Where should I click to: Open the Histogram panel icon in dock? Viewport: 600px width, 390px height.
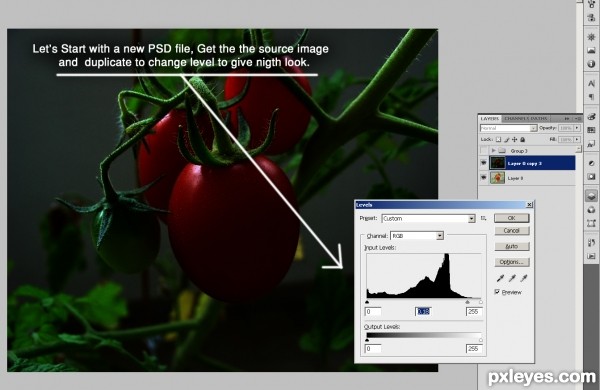tap(591, 51)
